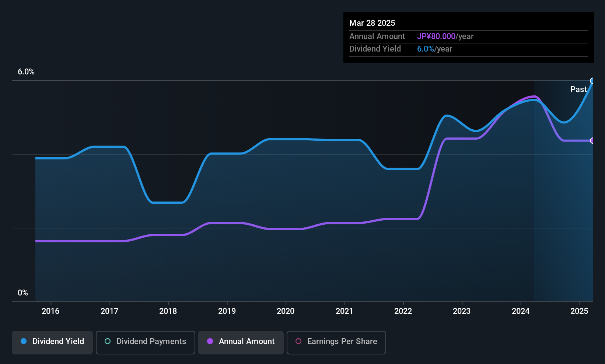The width and height of the screenshot is (605, 364).
Task: Click the 0% y-axis label
Action: 23,293
